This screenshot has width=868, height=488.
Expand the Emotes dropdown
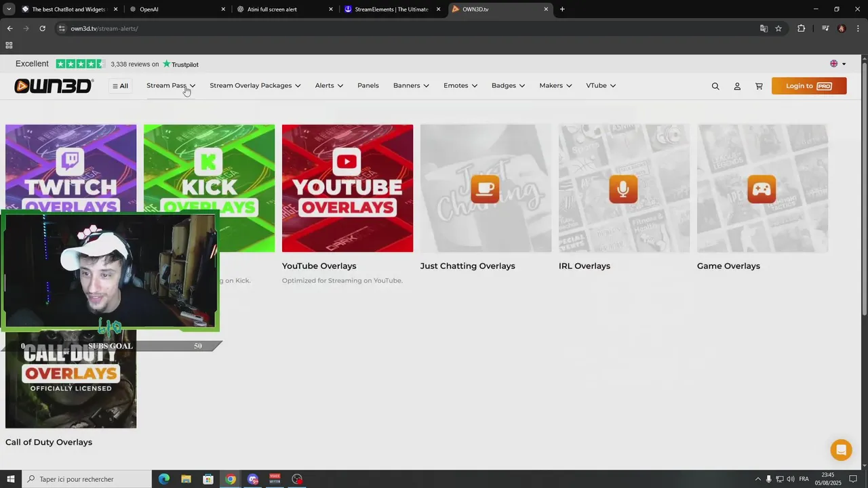click(x=460, y=85)
